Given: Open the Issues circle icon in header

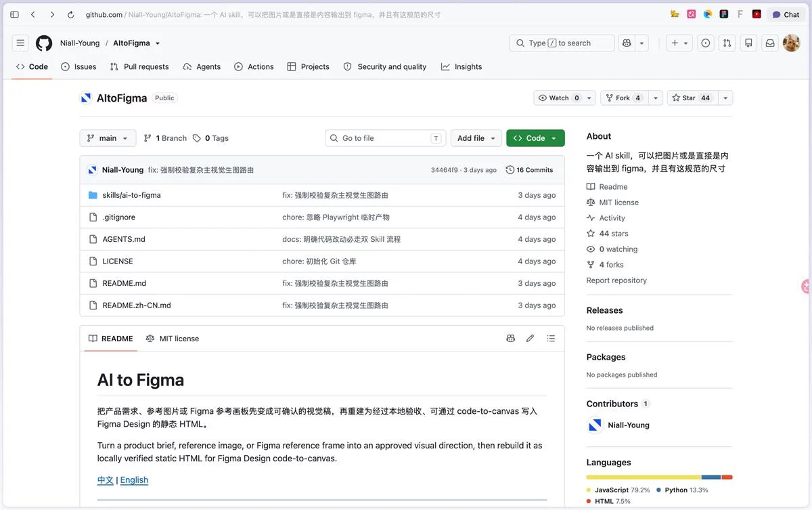Looking at the screenshot, I should click(706, 43).
